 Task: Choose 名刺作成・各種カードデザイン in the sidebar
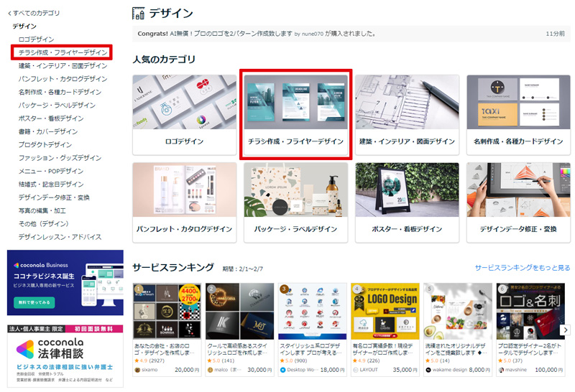tap(60, 92)
